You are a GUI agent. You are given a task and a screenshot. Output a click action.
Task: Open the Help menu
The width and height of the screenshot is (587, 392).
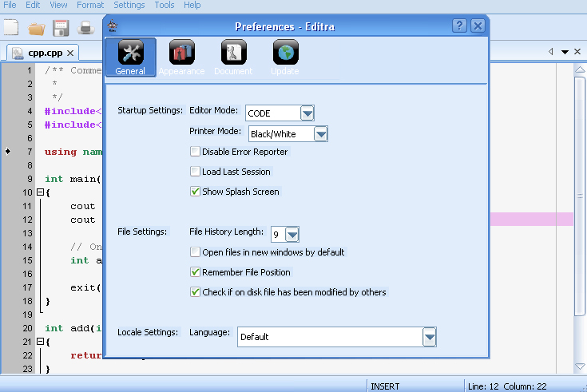pyautogui.click(x=192, y=5)
